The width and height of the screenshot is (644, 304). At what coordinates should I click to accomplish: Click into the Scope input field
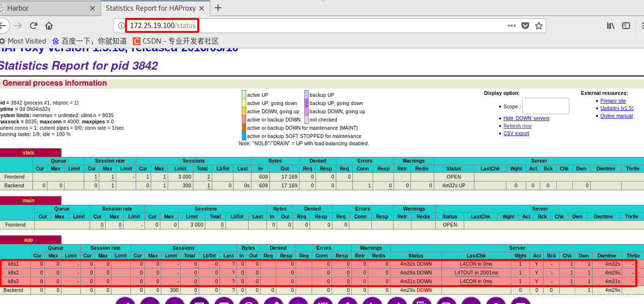[x=546, y=106]
